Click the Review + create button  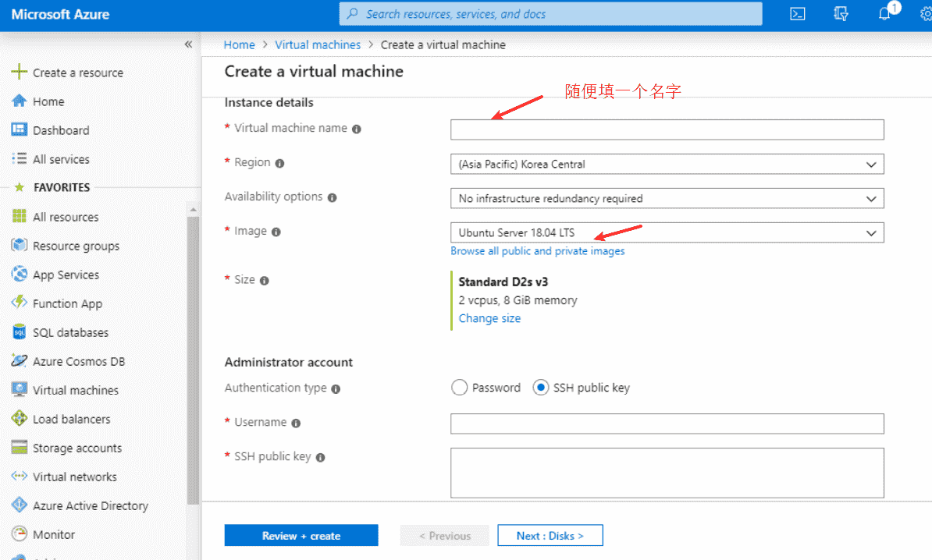(x=301, y=536)
